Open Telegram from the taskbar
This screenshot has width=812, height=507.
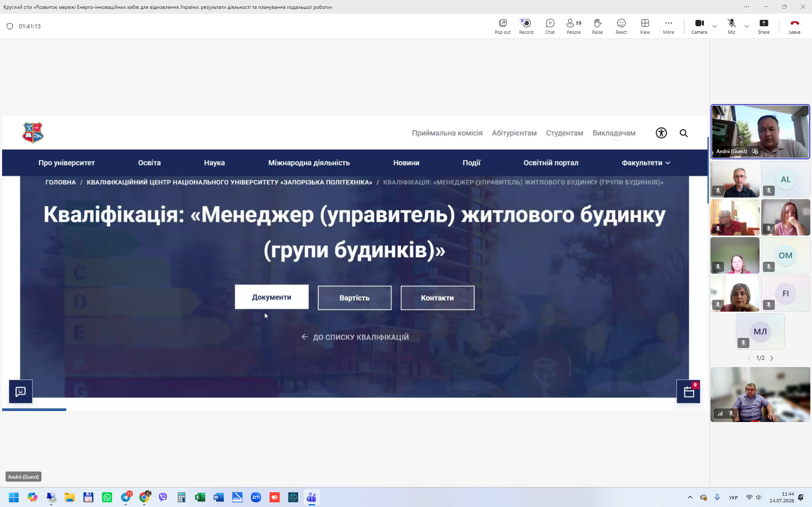tap(126, 497)
